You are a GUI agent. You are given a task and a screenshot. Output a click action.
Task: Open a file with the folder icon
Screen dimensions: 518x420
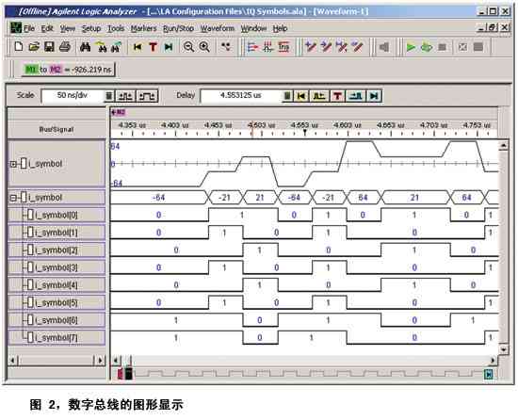[34, 47]
